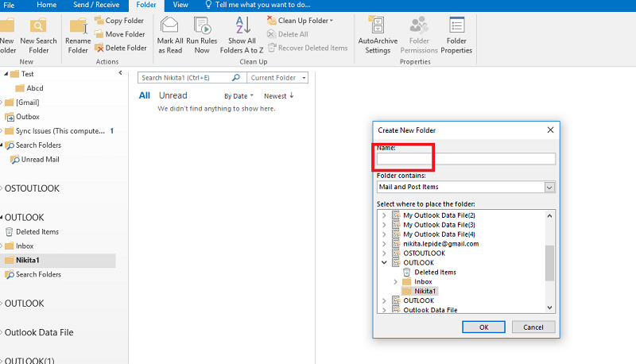Select the Abcd folder in sidebar
636x364 pixels.
coord(34,88)
